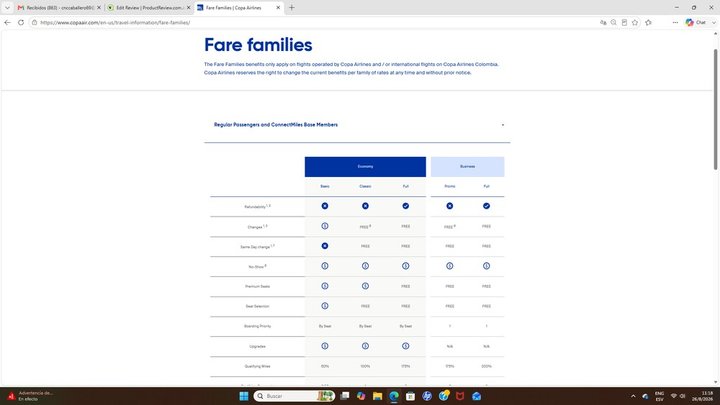Open the favorites list icon
This screenshot has height=405, width=720.
click(648, 22)
